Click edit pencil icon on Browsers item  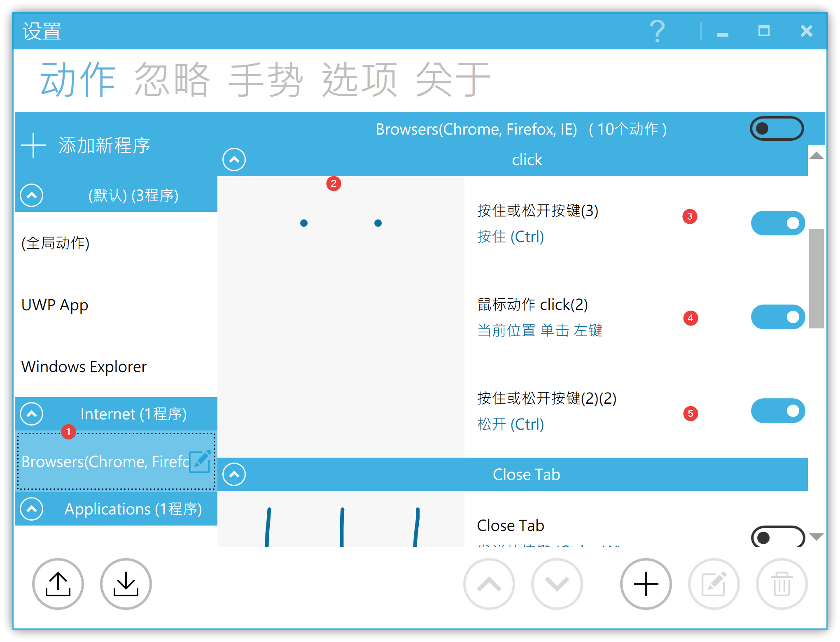click(x=200, y=461)
